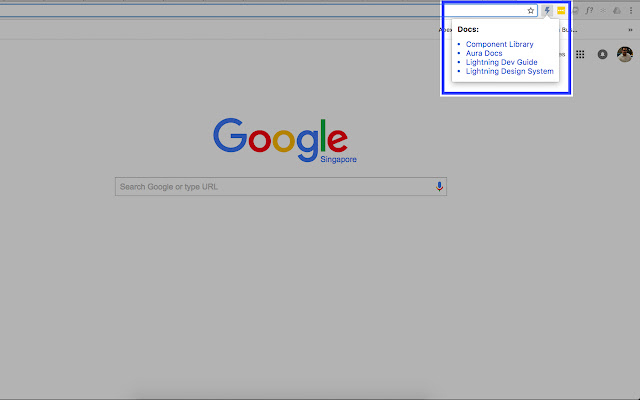The image size is (640, 400).
Task: Open the Component Library link
Action: point(499,44)
